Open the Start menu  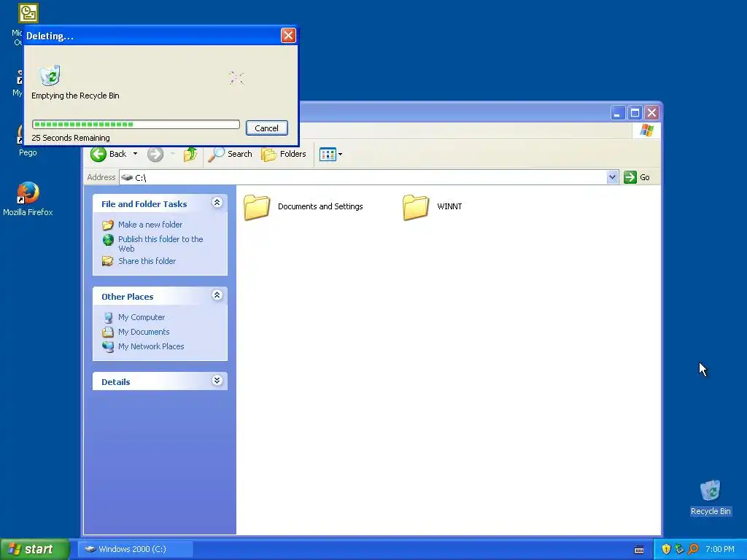point(34,549)
